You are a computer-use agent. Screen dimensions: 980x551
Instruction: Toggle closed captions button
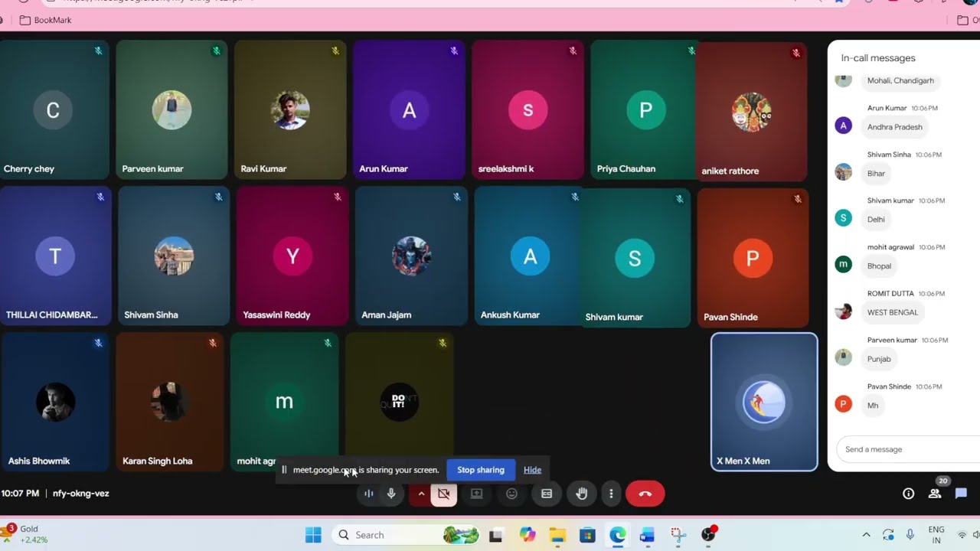[547, 494]
